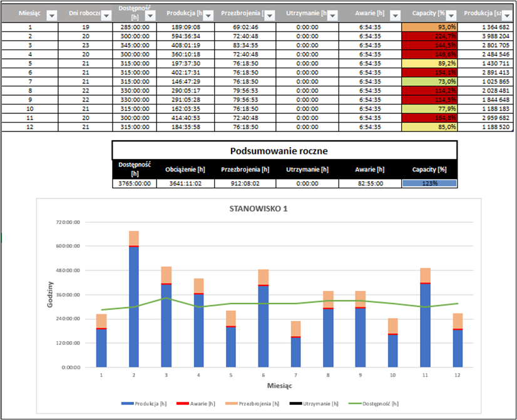This screenshot has height=420, width=517.
Task: Open the Miesiąc column filter dropdown
Action: 52,16
